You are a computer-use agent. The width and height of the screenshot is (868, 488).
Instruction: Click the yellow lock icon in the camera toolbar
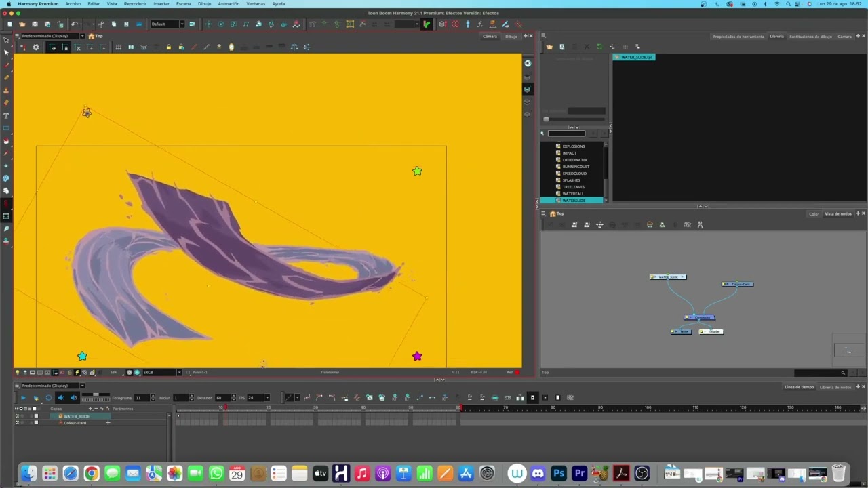pyautogui.click(x=168, y=47)
